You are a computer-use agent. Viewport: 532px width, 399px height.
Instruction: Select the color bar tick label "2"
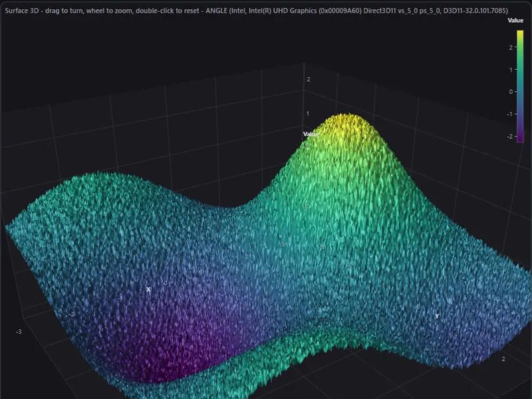point(511,47)
